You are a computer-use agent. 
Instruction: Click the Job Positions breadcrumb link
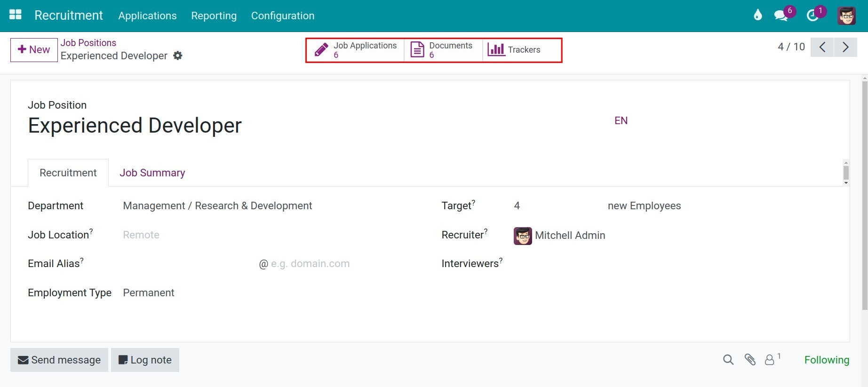[88, 43]
